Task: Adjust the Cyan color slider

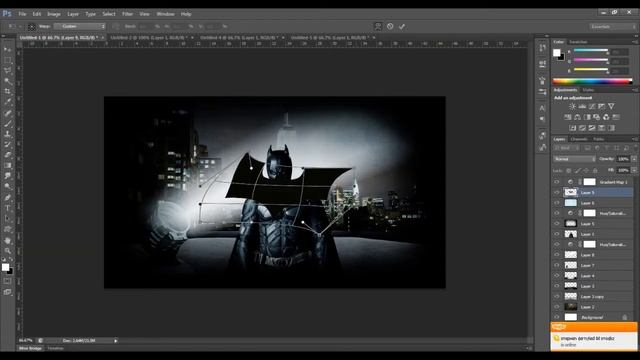Action: coord(591,50)
